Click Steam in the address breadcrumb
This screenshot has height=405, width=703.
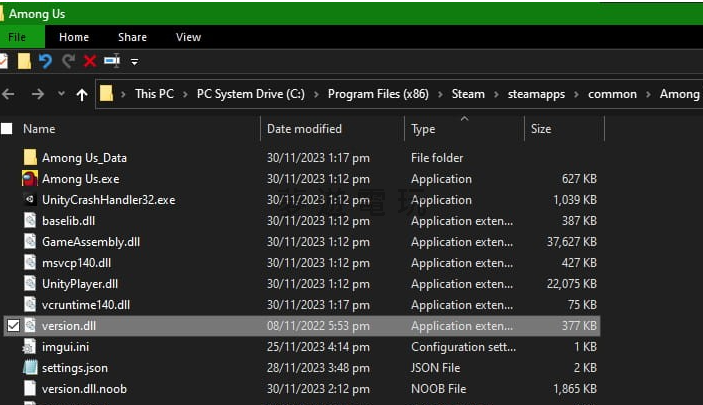click(467, 94)
